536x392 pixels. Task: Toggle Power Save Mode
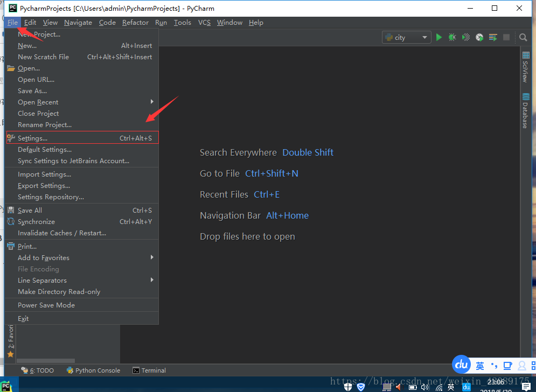click(82, 305)
